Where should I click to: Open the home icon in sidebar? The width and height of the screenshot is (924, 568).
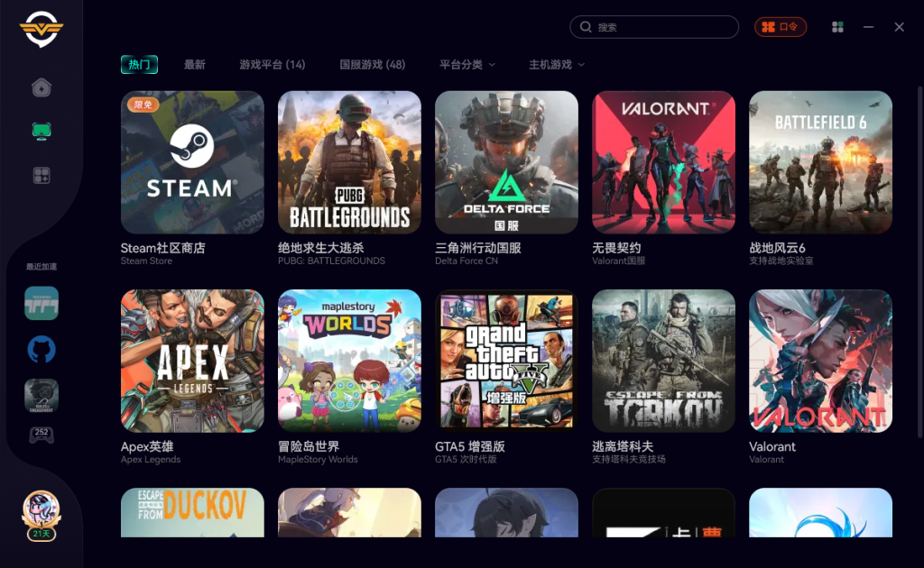tap(42, 87)
